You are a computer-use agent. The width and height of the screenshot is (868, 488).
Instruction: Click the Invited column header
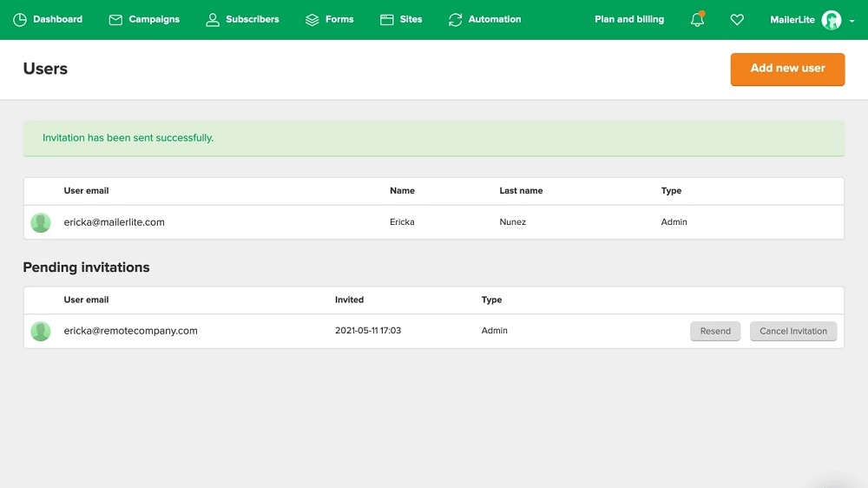pyautogui.click(x=349, y=300)
